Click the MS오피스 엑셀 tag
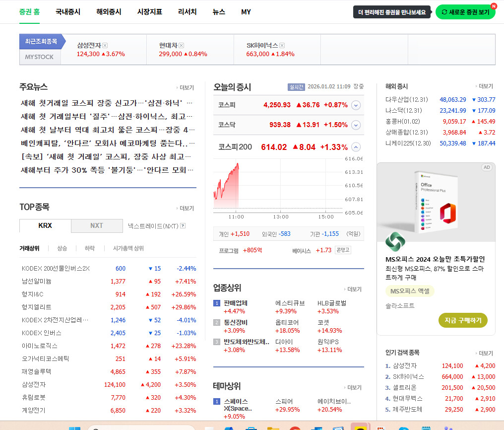This screenshot has height=430, width=504. point(410,291)
